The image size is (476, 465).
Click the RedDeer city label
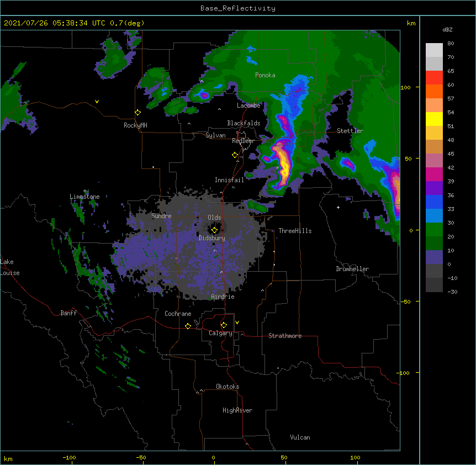243,141
